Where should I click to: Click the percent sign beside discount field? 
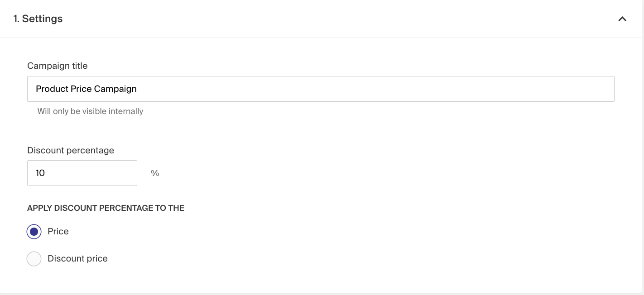coord(155,173)
